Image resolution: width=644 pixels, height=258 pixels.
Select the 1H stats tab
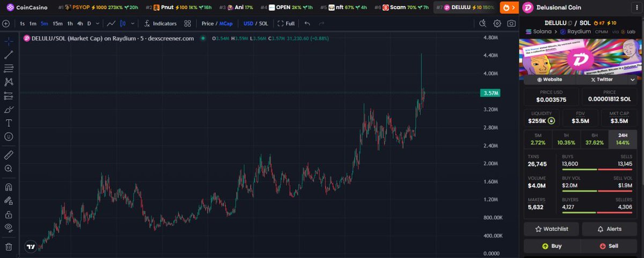566,139
